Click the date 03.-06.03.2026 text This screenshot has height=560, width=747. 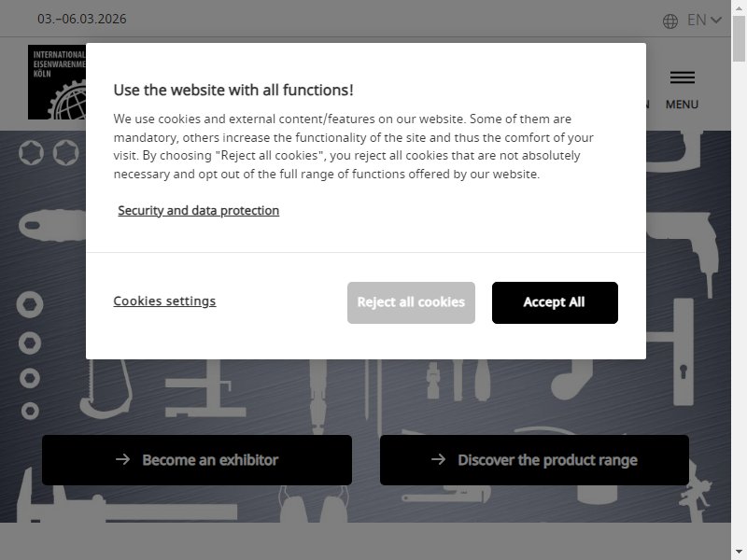click(x=82, y=19)
